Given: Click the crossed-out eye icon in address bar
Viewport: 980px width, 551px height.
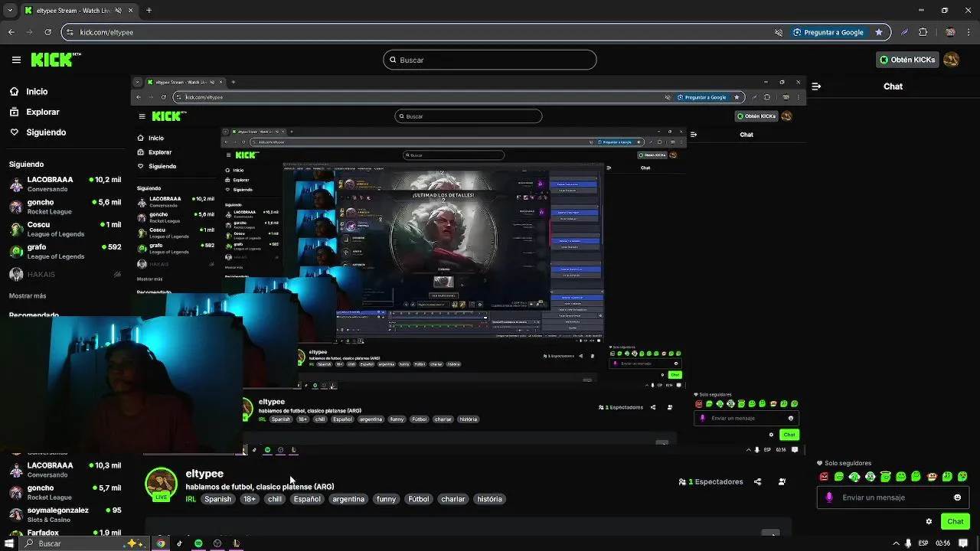Looking at the screenshot, I should click(x=779, y=32).
